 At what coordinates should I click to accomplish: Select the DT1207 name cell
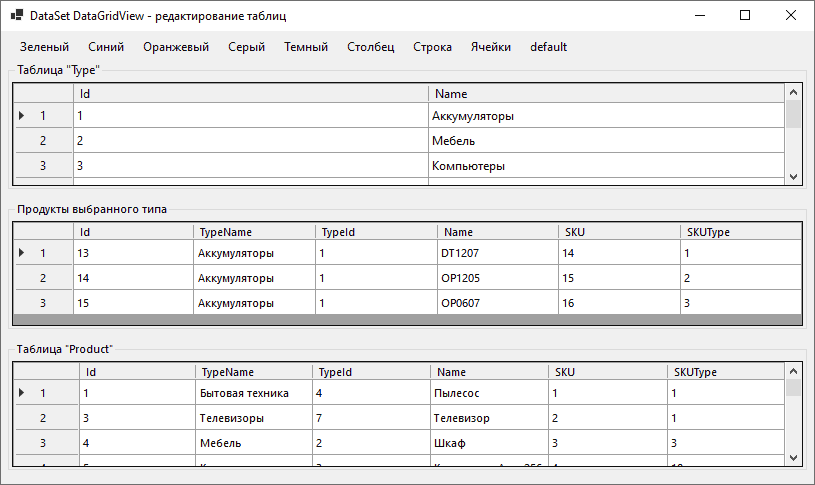498,253
